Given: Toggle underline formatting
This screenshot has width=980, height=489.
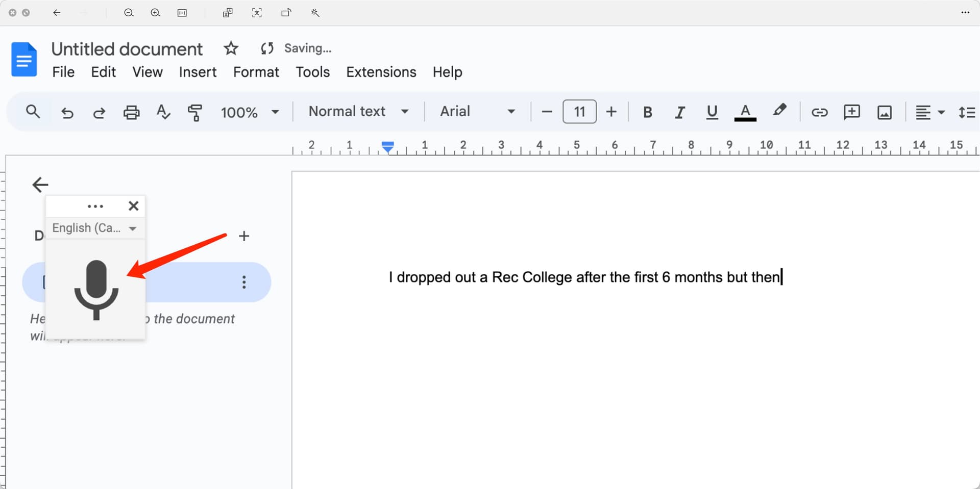Looking at the screenshot, I should point(712,112).
